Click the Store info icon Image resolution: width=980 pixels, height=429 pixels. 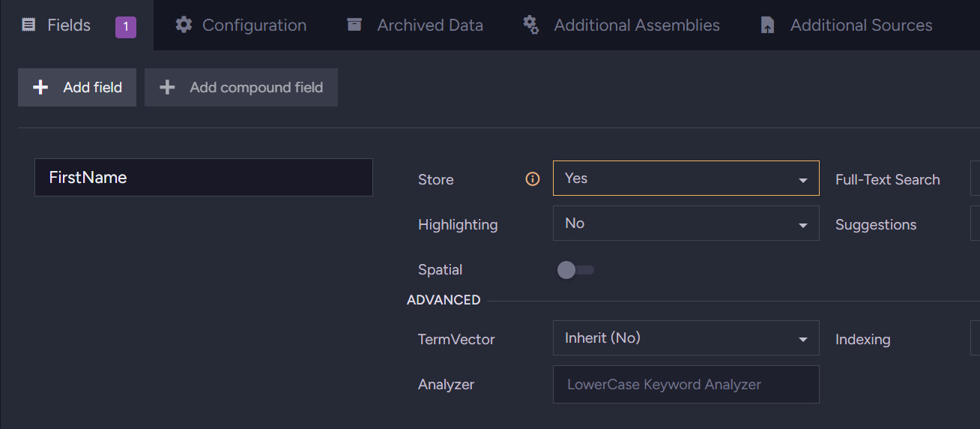point(533,179)
